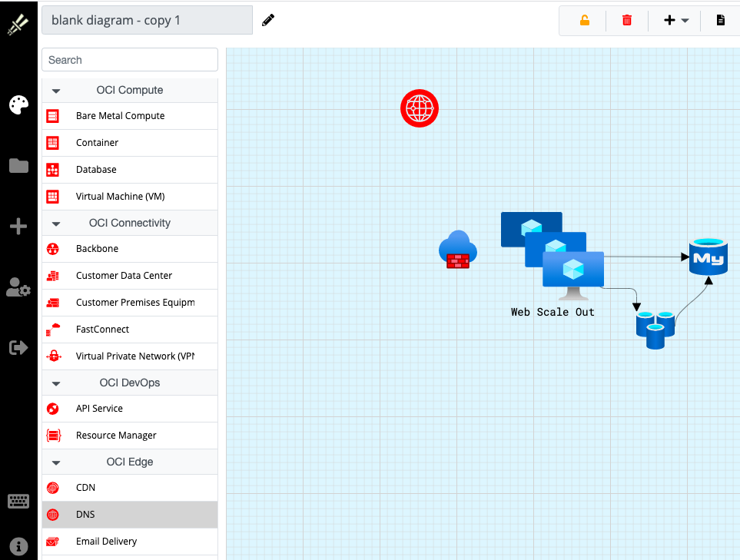Select the red globe node on canvas
Viewport: 740px width, 560px height.
tap(420, 108)
